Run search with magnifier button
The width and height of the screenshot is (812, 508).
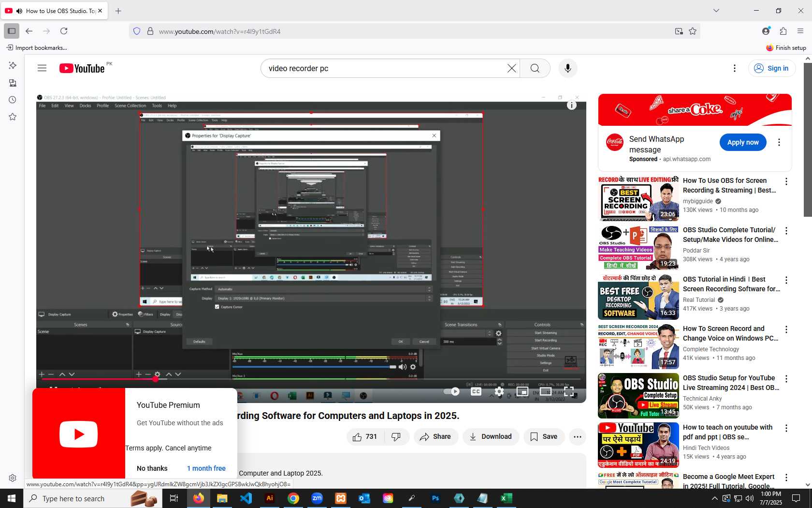535,68
